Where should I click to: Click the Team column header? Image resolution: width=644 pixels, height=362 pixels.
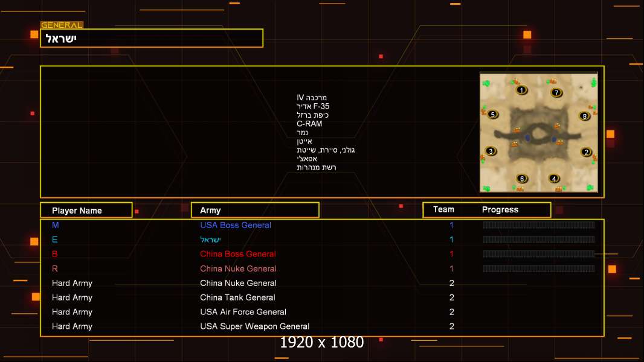point(443,209)
